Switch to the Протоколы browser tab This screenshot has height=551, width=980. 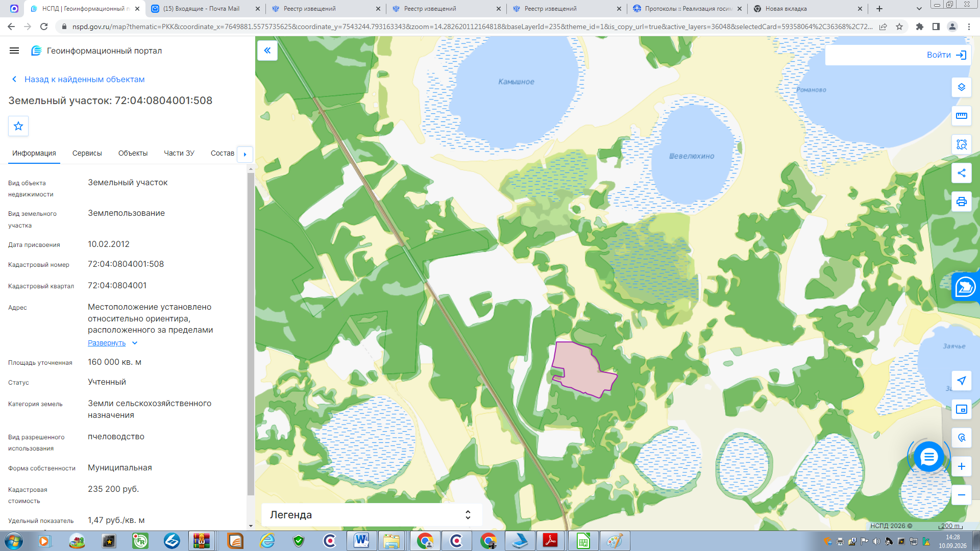click(687, 9)
